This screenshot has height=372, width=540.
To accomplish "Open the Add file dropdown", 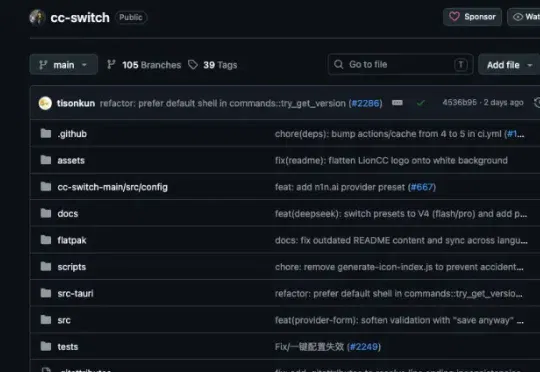I will point(510,65).
